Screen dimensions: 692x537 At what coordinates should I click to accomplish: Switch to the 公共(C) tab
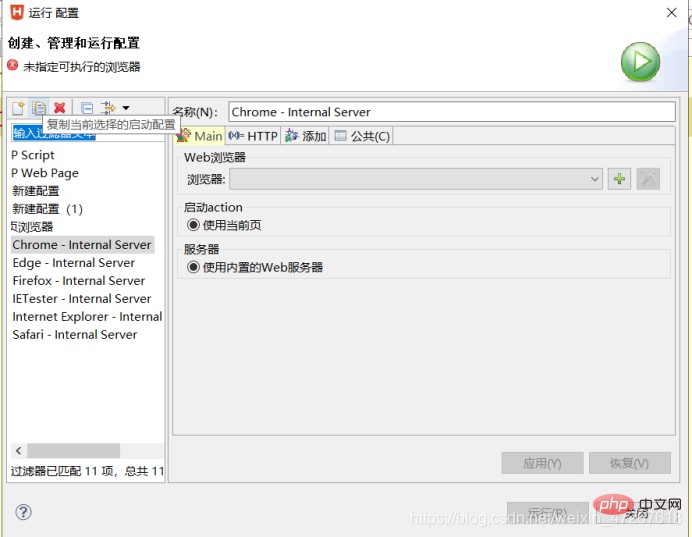[x=362, y=136]
